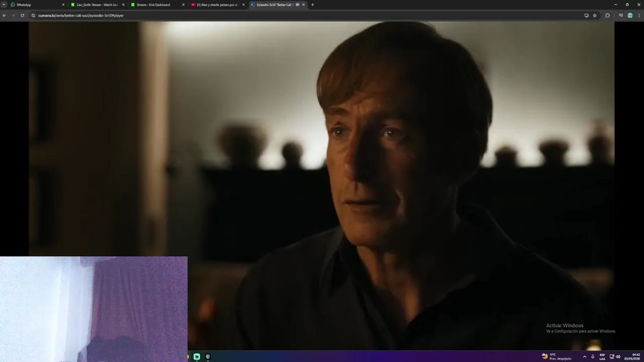Click the Better Call Saul video player
This screenshot has height=362, width=644.
[321, 186]
